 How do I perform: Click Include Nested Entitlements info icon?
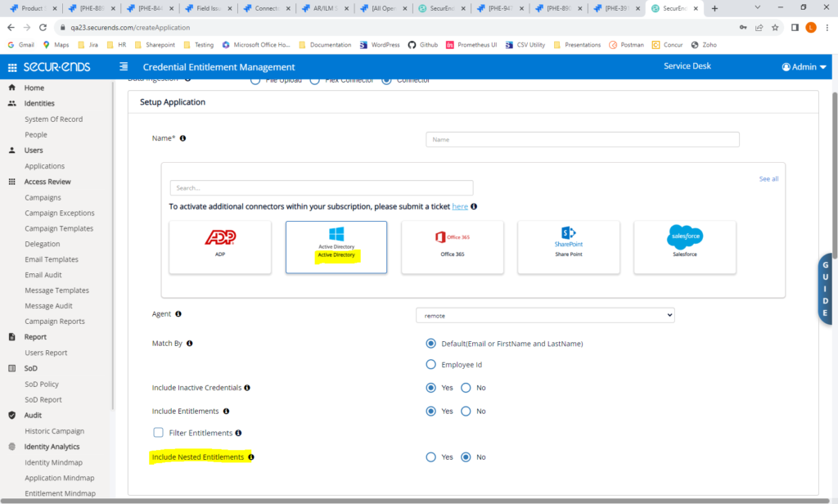[x=251, y=457]
